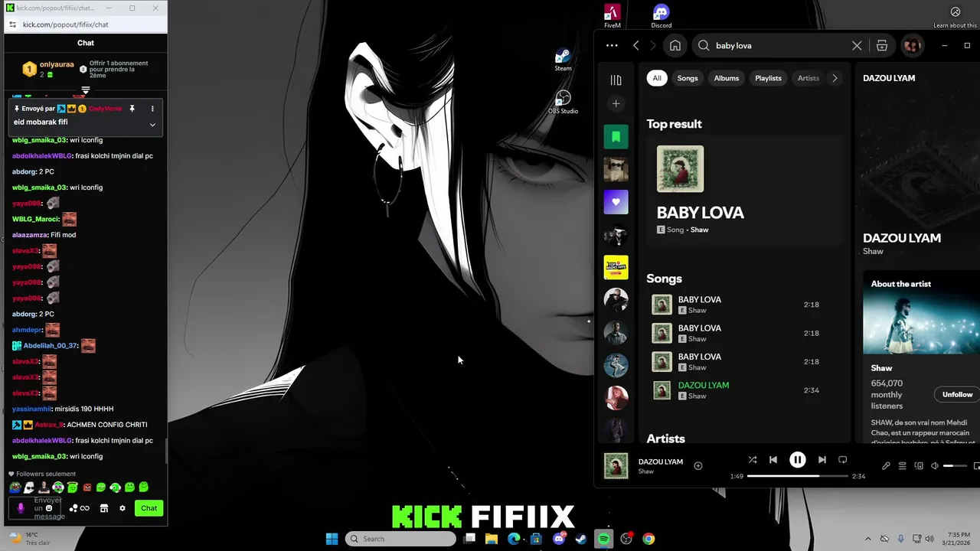Select the All filter chip

[657, 78]
